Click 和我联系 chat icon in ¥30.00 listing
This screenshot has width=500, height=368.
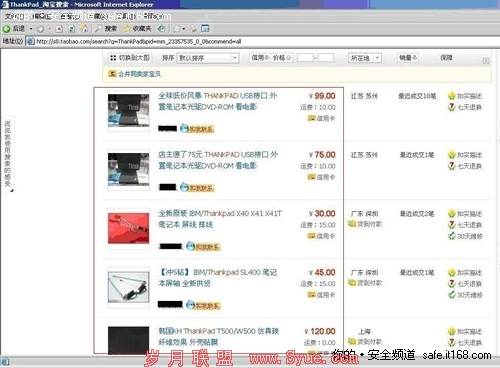(x=203, y=247)
